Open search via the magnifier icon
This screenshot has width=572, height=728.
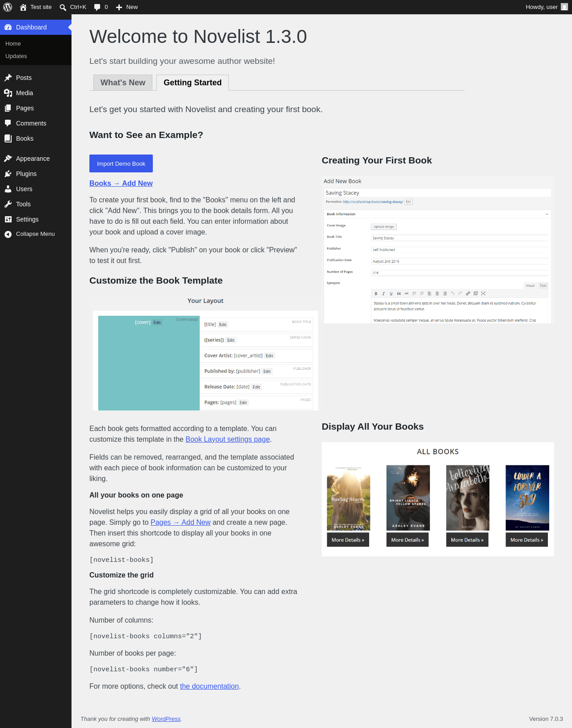coord(63,7)
